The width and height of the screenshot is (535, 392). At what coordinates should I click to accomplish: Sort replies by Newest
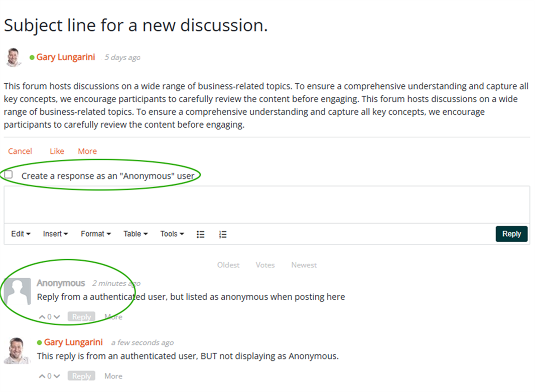pyautogui.click(x=304, y=265)
